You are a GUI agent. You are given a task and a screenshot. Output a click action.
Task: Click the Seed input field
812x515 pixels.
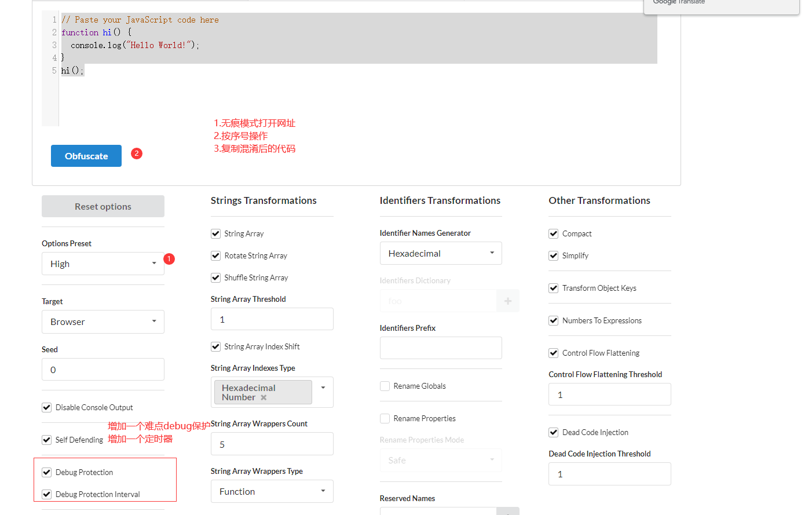tap(103, 370)
